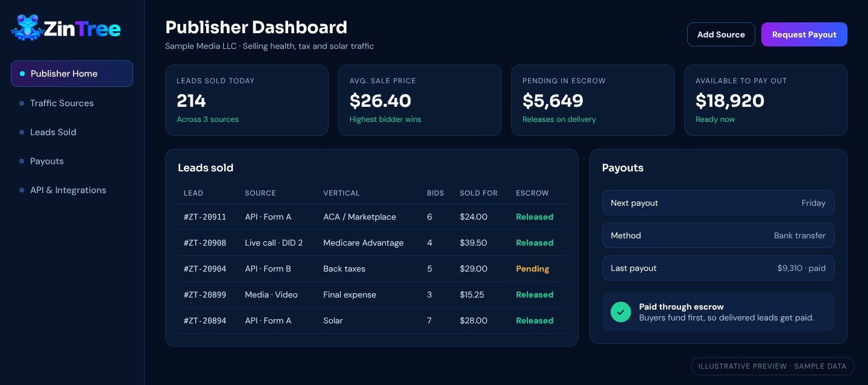The height and width of the screenshot is (385, 868).
Task: Click the Sample Media LLC subtitle
Action: [x=269, y=46]
